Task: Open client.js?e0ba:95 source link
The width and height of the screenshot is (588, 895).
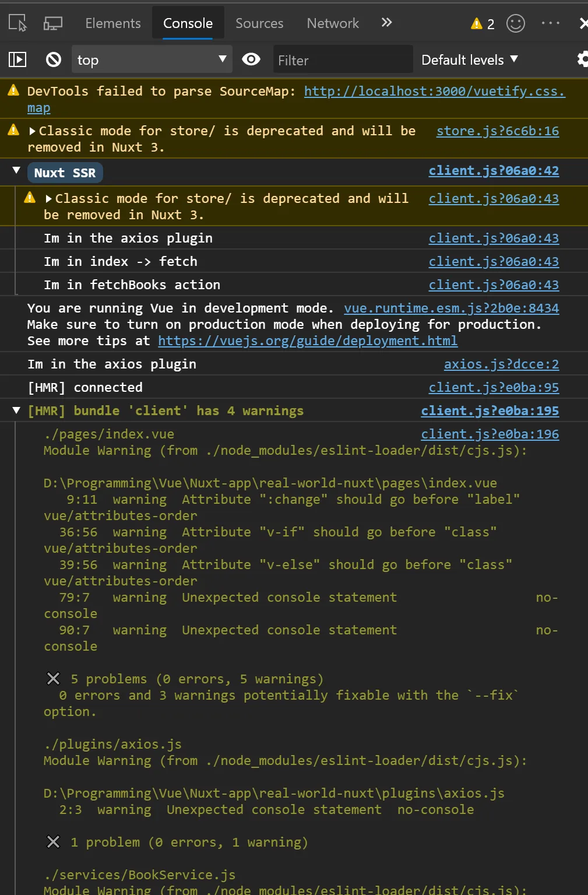Action: pos(494,388)
